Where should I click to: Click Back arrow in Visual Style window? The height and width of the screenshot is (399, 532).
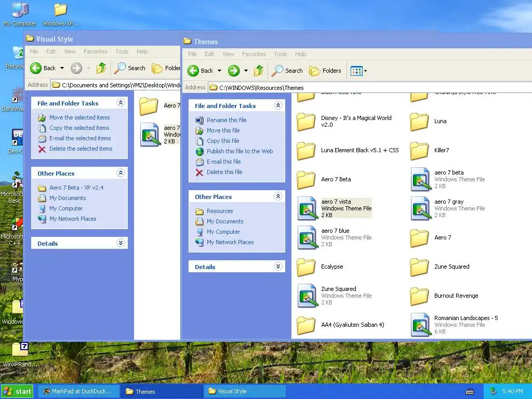click(36, 68)
